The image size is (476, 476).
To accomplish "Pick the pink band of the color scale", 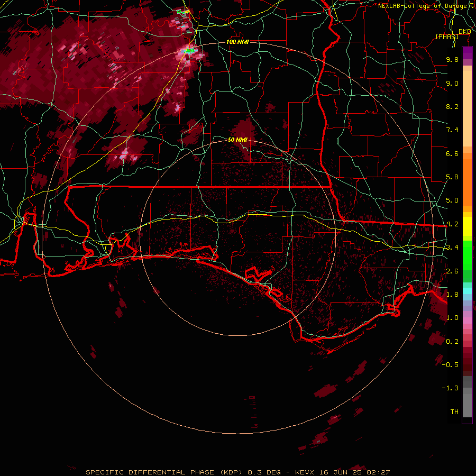I will (x=467, y=321).
